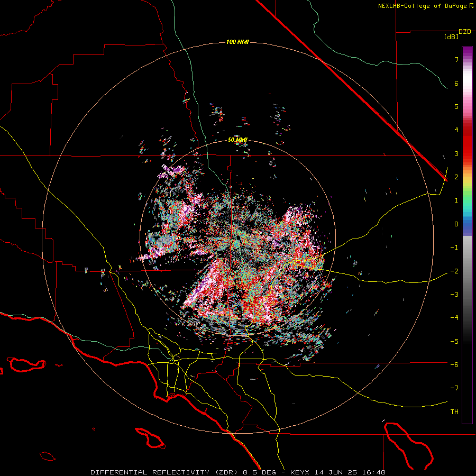The height and width of the screenshot is (476, 476).
Task: Click the '3' value on the color scale
Action: pos(456,153)
